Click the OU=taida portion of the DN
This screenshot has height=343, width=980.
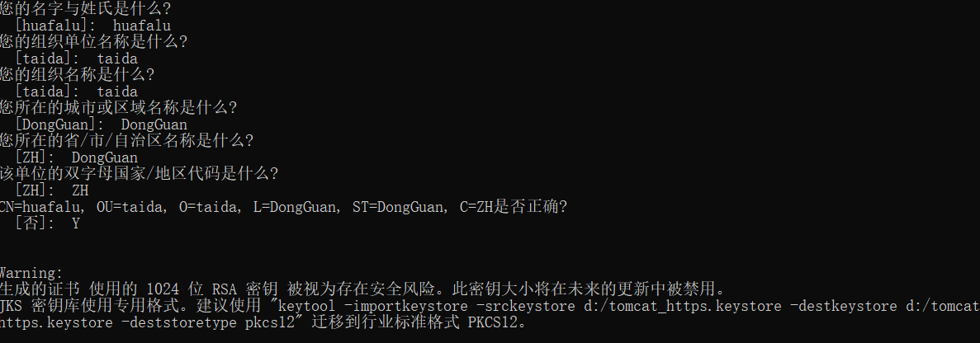[x=129, y=207]
